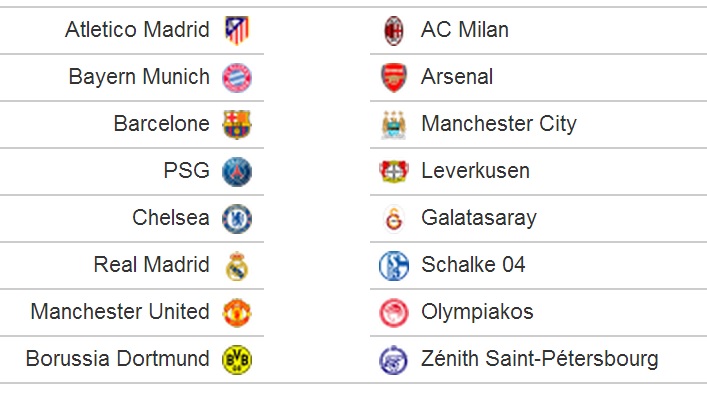This screenshot has width=707, height=395.
Task: Click the Manchester United badge
Action: click(x=237, y=312)
